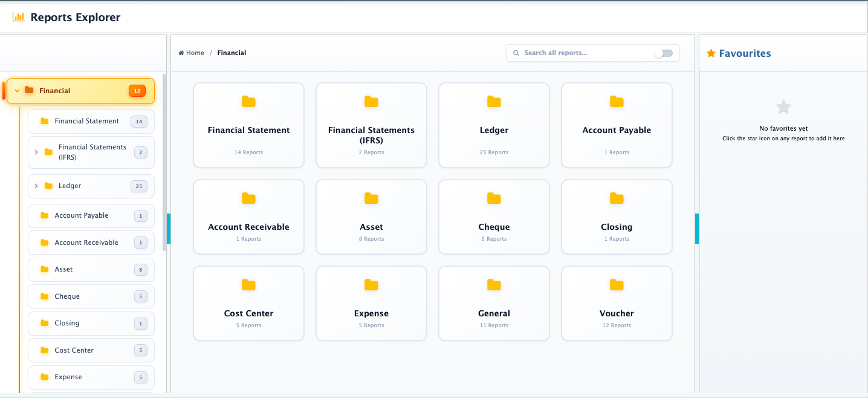Image resolution: width=868 pixels, height=398 pixels.
Task: Click folder icon on Voucher card
Action: 617,285
